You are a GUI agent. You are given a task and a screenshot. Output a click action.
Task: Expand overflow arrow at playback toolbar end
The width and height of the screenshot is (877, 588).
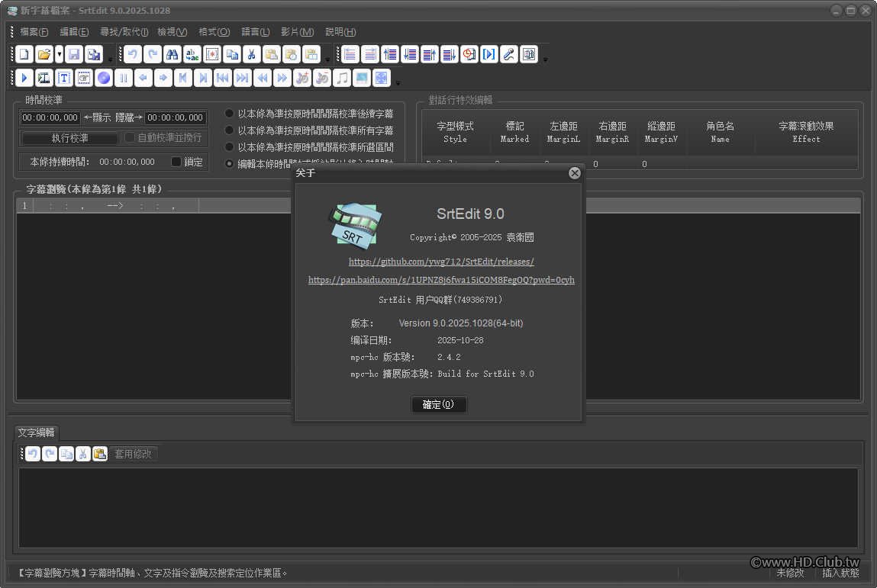(398, 82)
